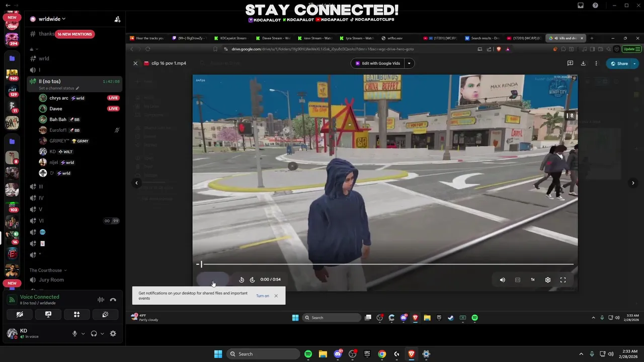Click Turn on desktop notifications
This screenshot has width=644, height=362.
click(262, 296)
